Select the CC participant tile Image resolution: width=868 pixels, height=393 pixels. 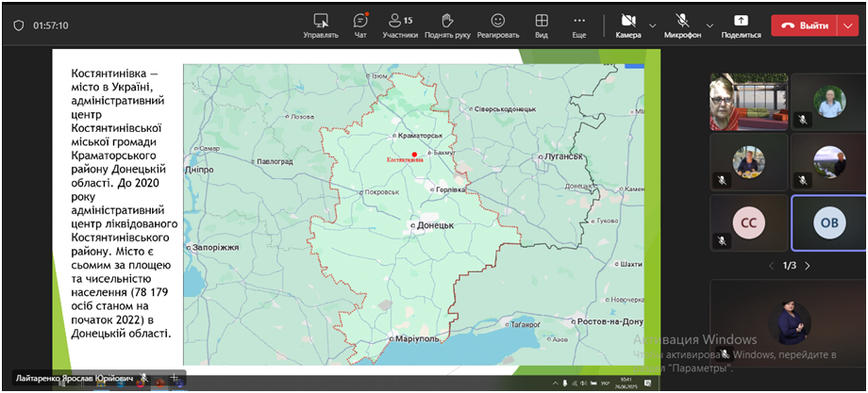[x=747, y=223]
